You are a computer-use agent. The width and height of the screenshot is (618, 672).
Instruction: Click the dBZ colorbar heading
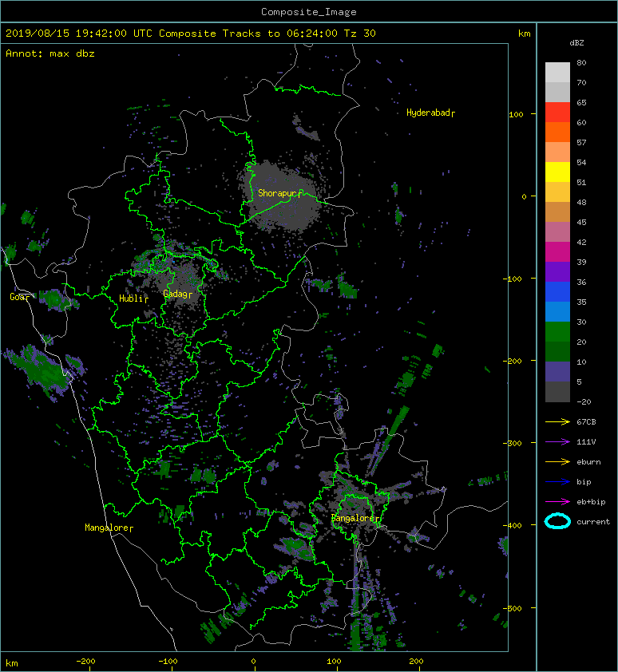coord(576,43)
